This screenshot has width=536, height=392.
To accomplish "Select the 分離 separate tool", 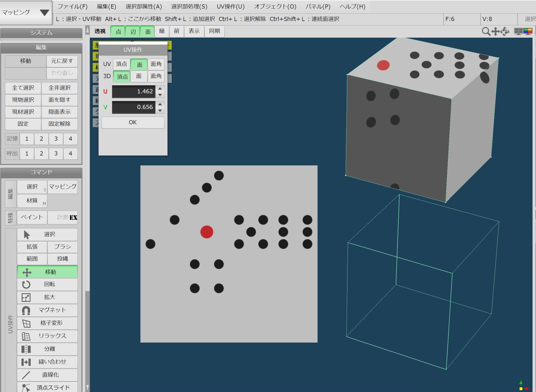I will [47, 349].
